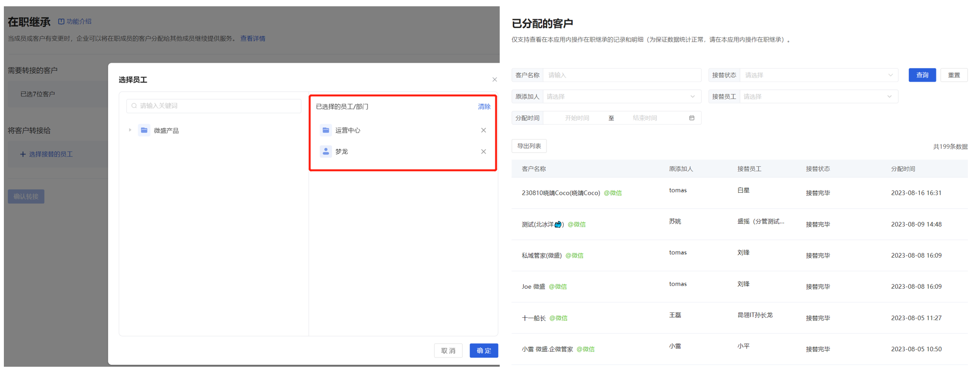The width and height of the screenshot is (980, 374).
Task: Open the 接替员工 dropdown
Action: [x=819, y=96]
